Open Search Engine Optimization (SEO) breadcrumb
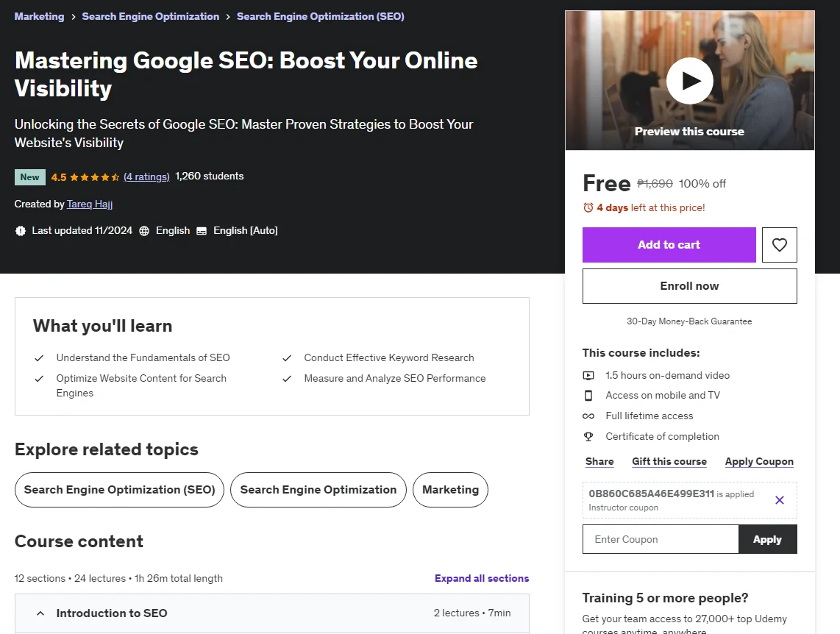Screen dimensions: 840x634 (321, 16)
